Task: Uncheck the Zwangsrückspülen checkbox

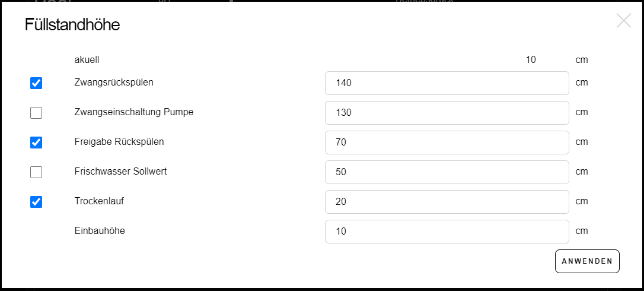Action: [36, 83]
